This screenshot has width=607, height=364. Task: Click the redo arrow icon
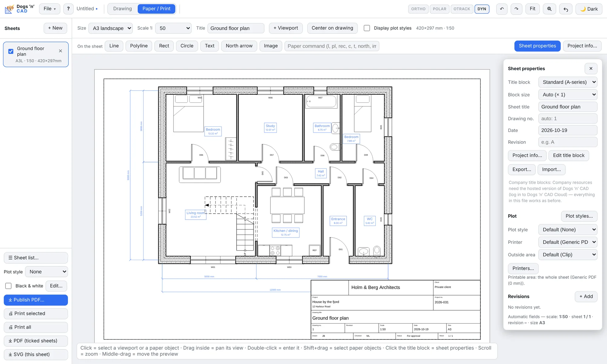pos(516,9)
